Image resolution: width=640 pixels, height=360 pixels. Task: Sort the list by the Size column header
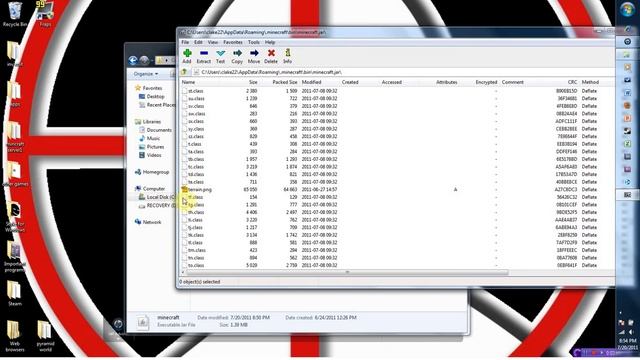pyautogui.click(x=253, y=82)
